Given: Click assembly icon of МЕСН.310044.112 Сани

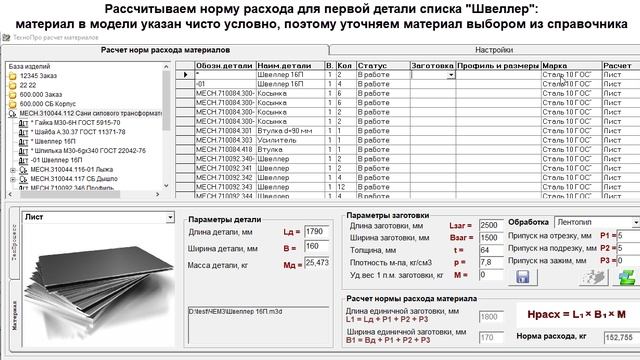Looking at the screenshot, I should click(13, 113).
